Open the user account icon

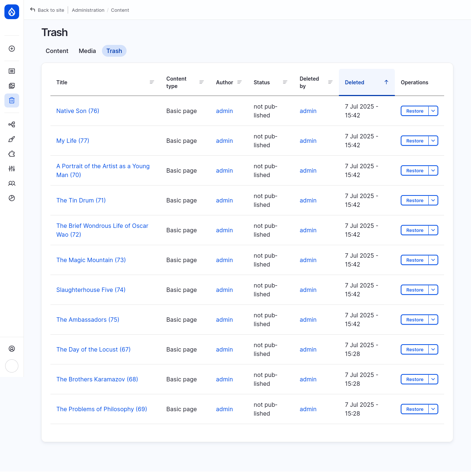(11, 348)
